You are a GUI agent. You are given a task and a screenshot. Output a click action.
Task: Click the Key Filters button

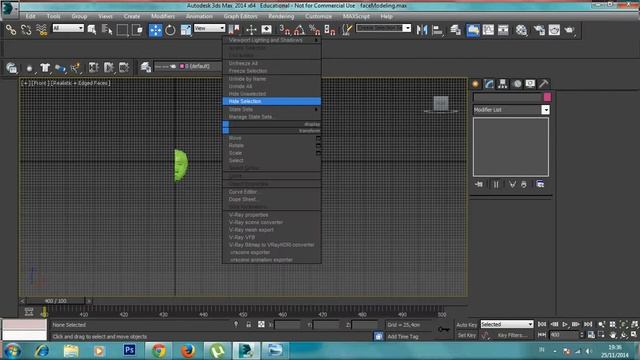pos(512,335)
